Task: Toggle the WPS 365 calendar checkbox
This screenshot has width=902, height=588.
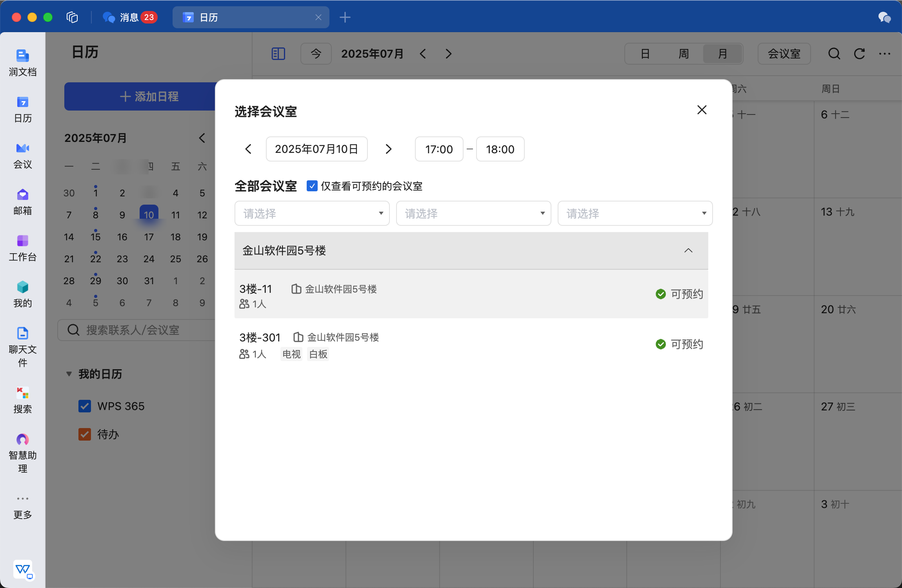Action: pos(85,406)
